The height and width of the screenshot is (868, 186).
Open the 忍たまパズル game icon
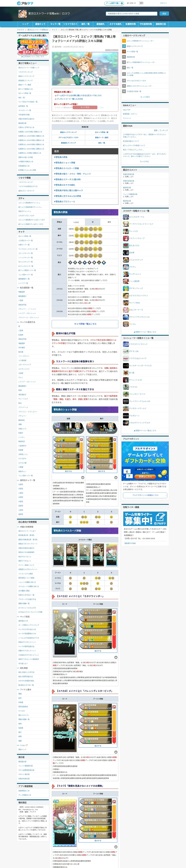tap(126, 245)
